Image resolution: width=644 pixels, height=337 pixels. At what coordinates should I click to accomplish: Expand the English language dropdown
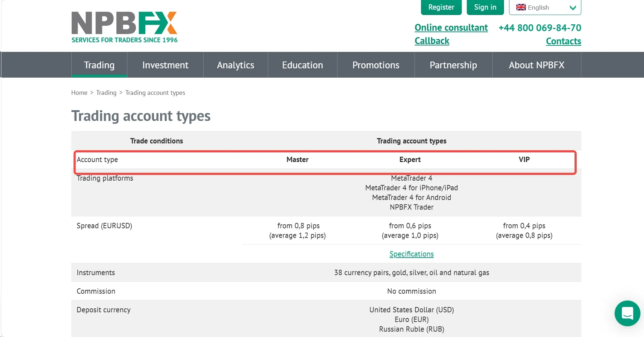tap(545, 8)
